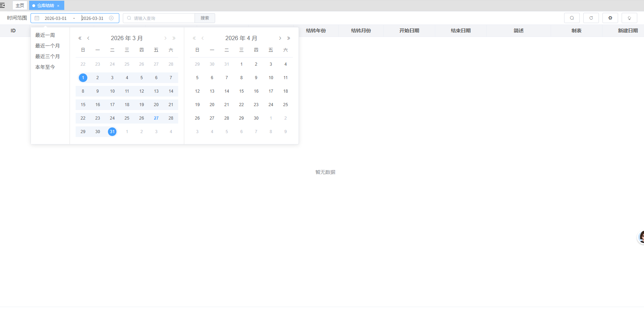Image resolution: width=644 pixels, height=317 pixels.
Task: Refresh the table with the reload icon
Action: (591, 18)
